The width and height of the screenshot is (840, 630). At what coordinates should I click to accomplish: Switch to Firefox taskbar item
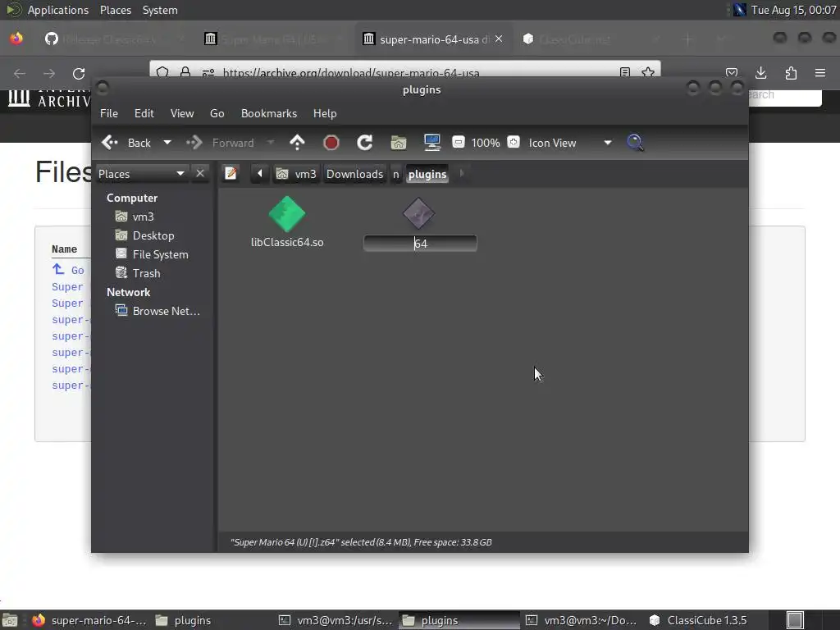[x=89, y=620]
